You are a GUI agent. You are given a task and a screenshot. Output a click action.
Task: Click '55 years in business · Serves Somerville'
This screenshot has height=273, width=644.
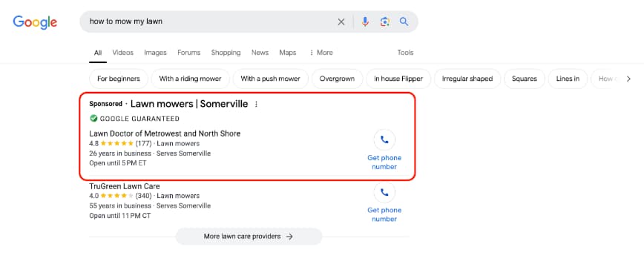coord(150,205)
